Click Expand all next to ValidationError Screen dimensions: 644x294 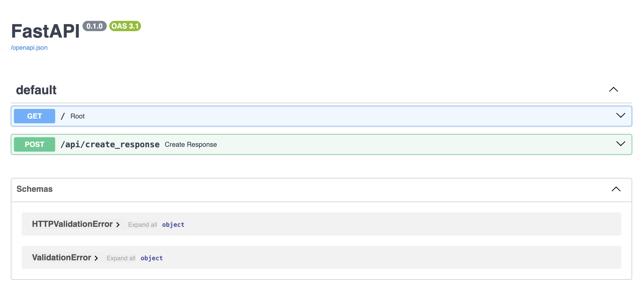(121, 258)
